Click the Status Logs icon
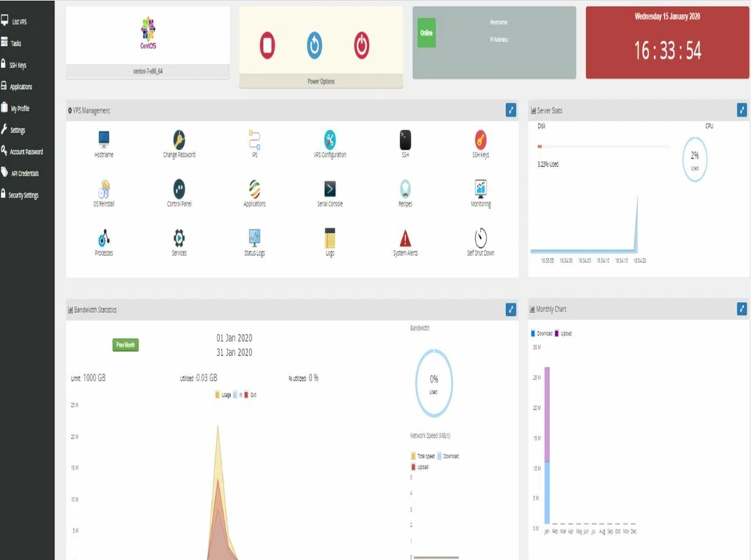 pyautogui.click(x=253, y=238)
